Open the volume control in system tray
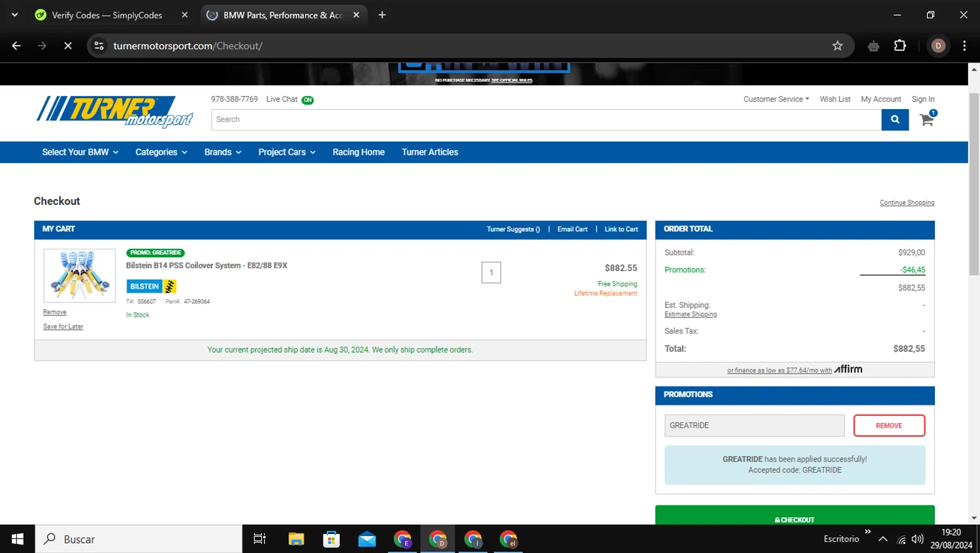 click(918, 539)
